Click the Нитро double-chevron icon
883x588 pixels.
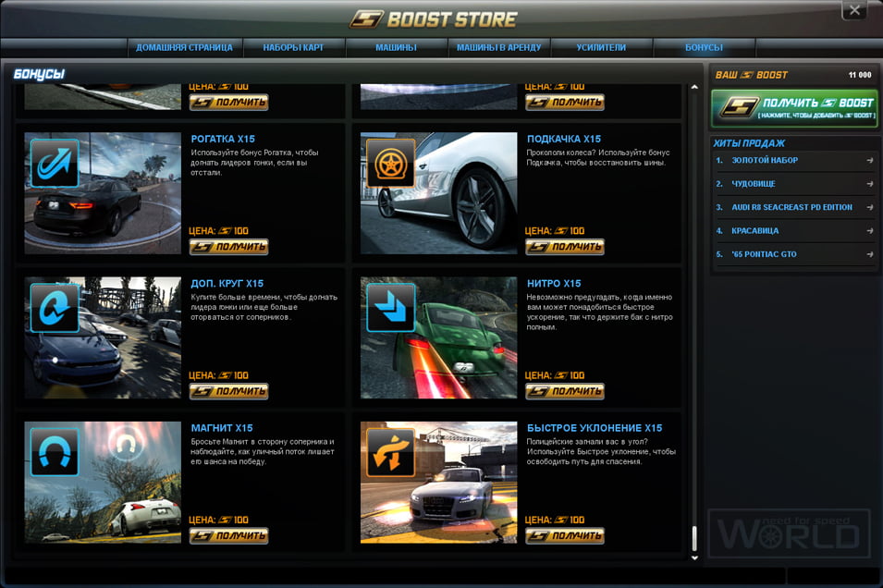pos(390,308)
